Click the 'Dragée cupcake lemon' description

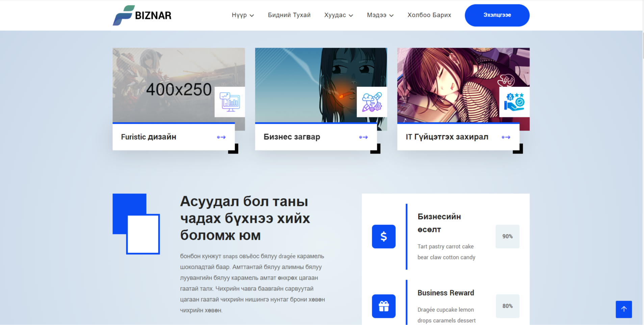[446, 315]
